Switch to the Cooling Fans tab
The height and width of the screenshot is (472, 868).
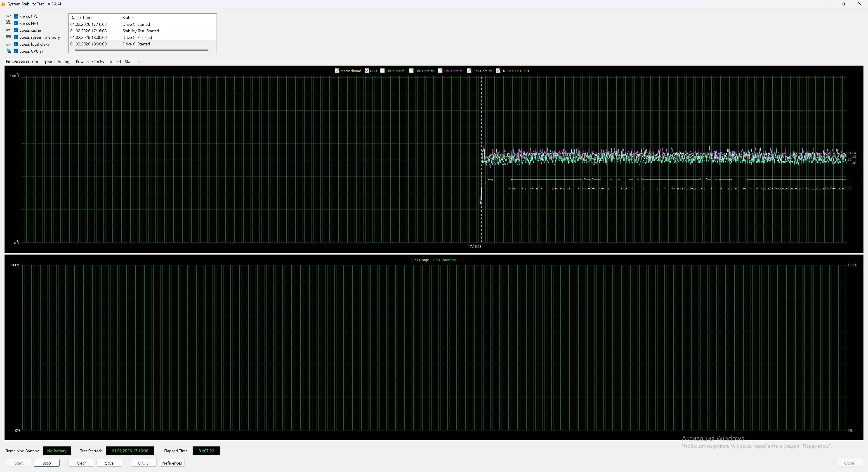pos(43,62)
